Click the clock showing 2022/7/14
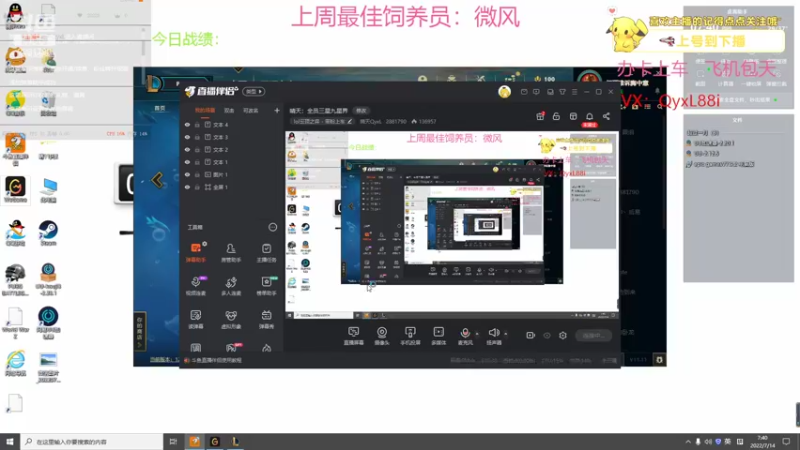Screen dimensions: 800x450 tap(762, 442)
